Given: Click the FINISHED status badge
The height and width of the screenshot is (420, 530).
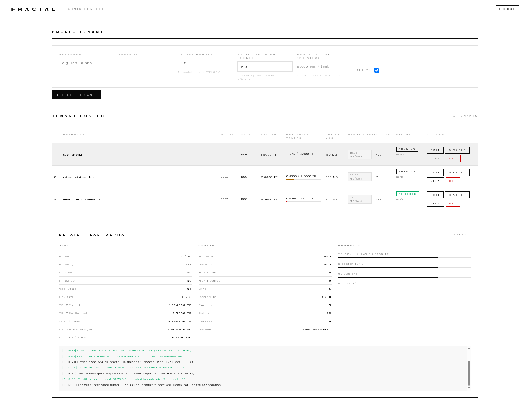Looking at the screenshot, I should coord(408,194).
